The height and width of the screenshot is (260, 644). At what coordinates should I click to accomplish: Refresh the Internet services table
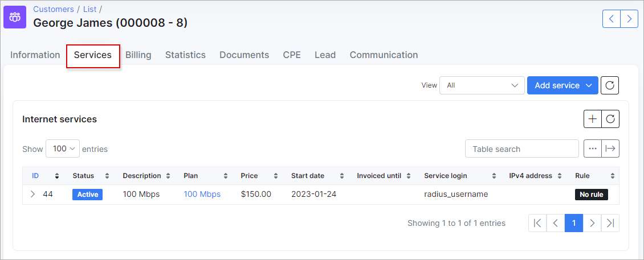(x=611, y=119)
